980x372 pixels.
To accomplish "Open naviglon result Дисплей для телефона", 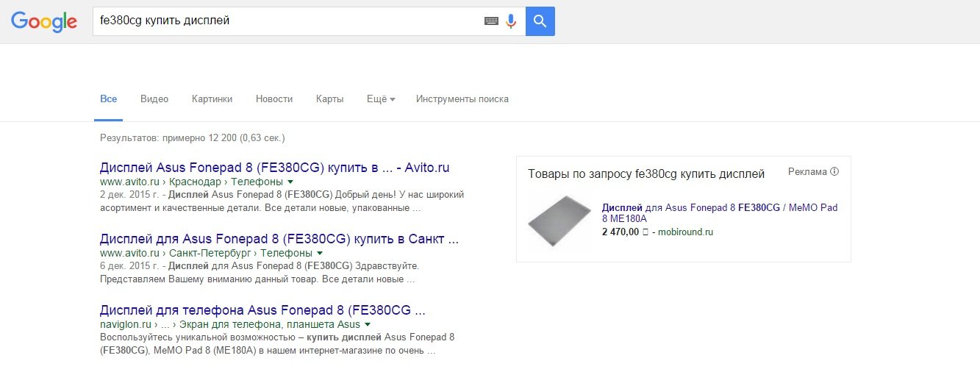I will (x=262, y=310).
